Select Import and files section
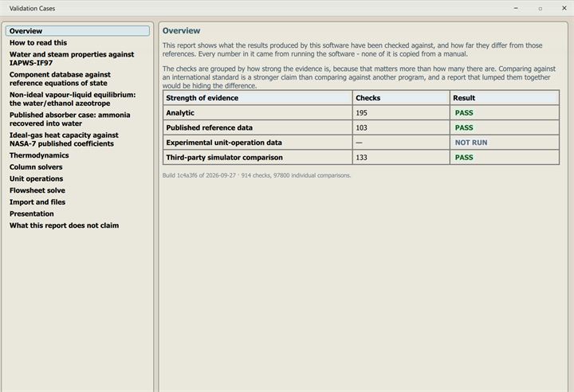Screen dimensions: 574x392 pyautogui.click(x=37, y=202)
